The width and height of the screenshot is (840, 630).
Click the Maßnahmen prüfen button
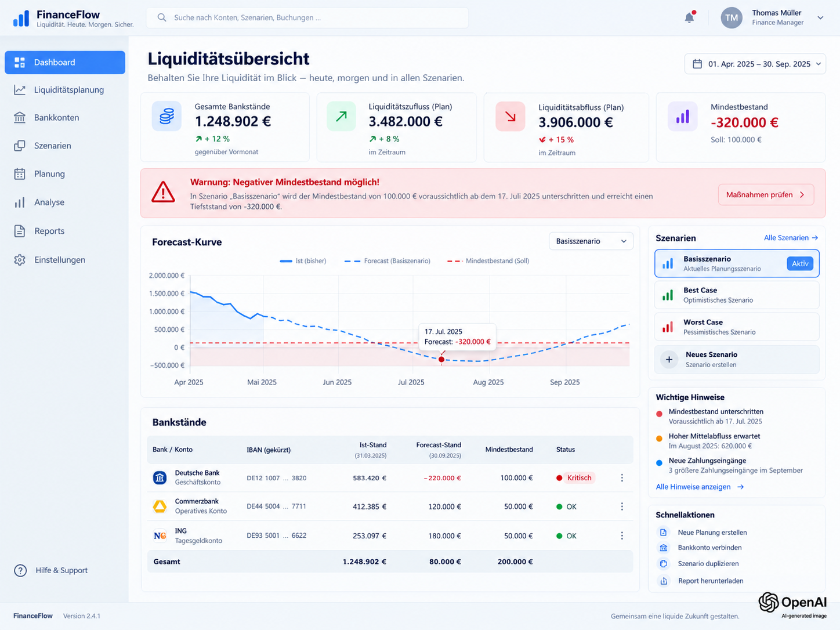coord(766,195)
